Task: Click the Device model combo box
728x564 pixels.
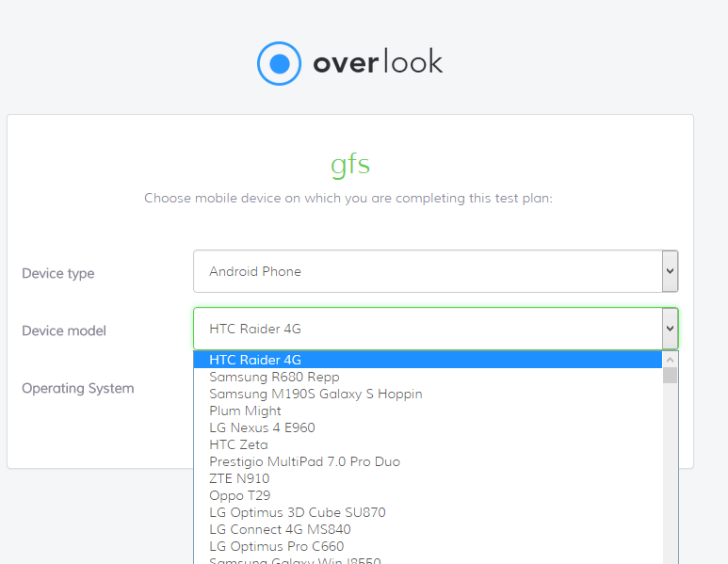Action: click(x=435, y=329)
